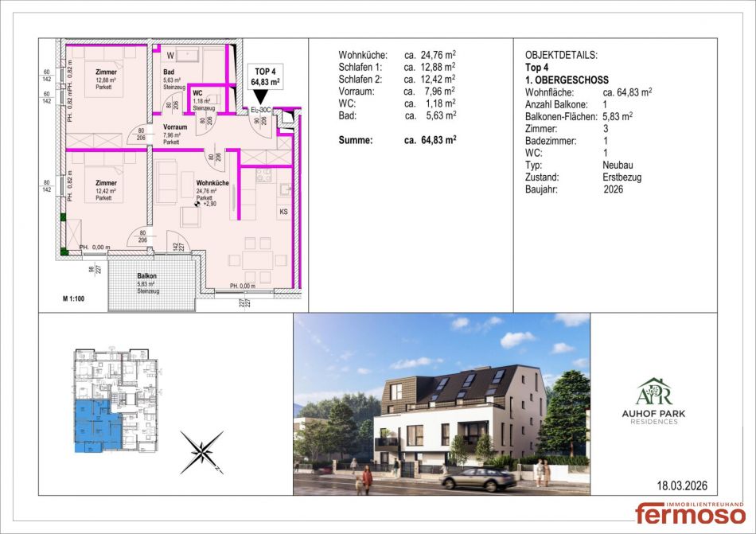Image resolution: width=756 pixels, height=534 pixels.
Task: Select the 'Zimmer: 3' detail row
Action: pos(567,129)
